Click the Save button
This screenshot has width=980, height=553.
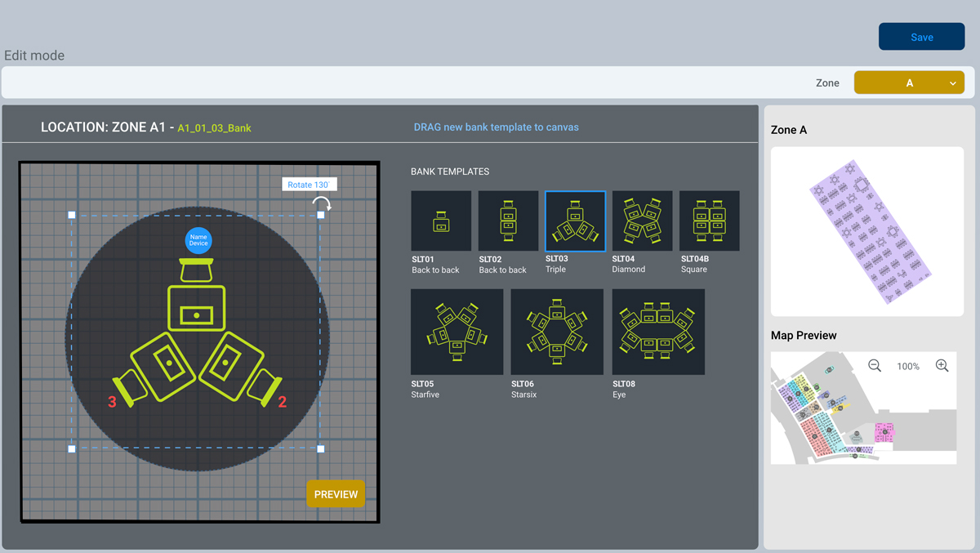click(921, 36)
